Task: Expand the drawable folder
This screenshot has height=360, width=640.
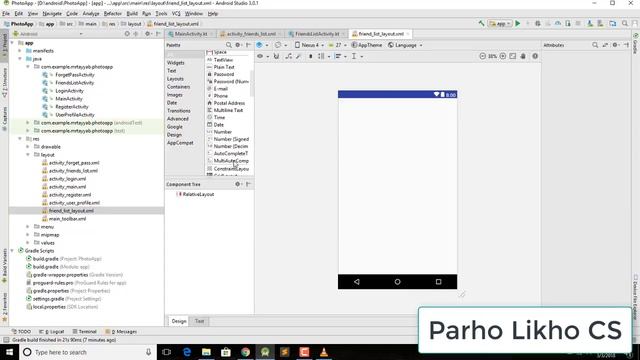Action: point(28,147)
